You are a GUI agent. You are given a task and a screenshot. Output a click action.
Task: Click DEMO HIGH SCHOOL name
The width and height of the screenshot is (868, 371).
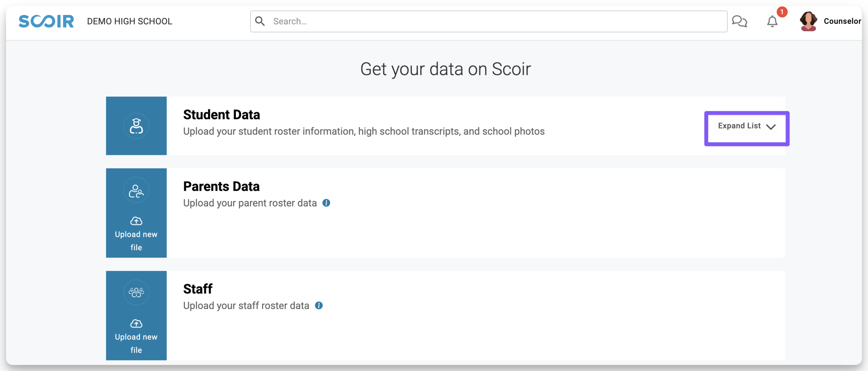click(x=129, y=21)
